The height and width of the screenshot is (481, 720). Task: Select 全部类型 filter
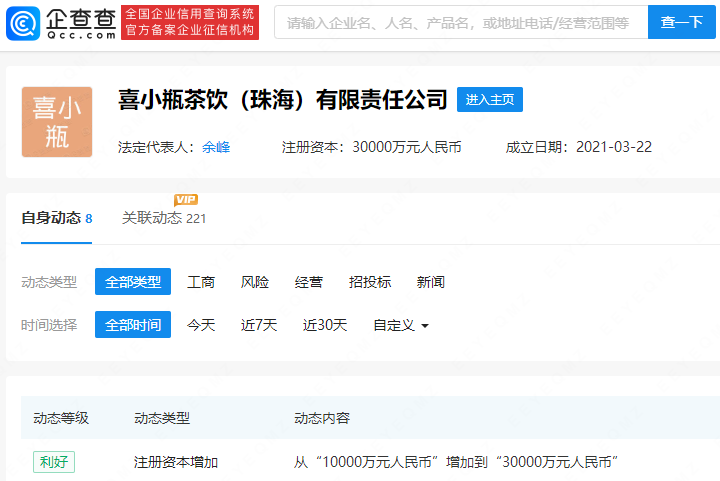click(x=133, y=281)
